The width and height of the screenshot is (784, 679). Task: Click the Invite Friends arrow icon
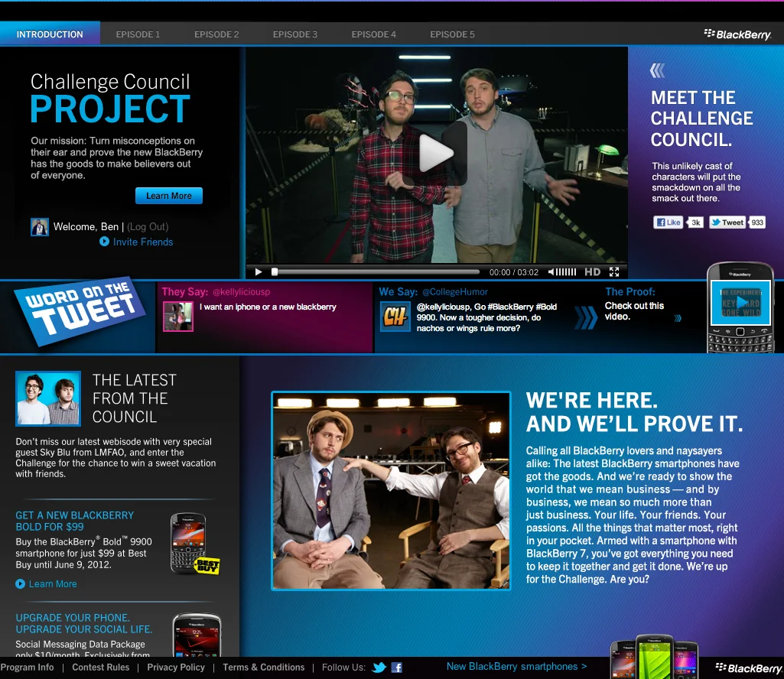[104, 242]
